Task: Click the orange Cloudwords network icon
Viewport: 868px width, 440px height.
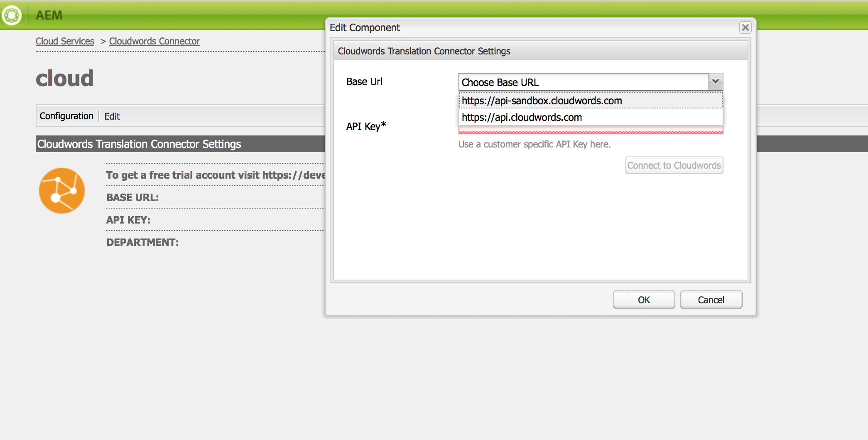Action: (62, 191)
